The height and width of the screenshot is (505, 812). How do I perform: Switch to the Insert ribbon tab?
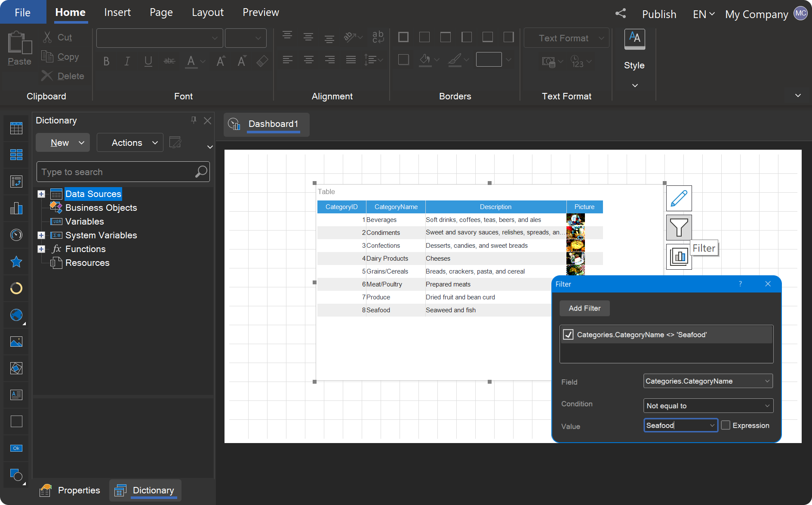[117, 12]
